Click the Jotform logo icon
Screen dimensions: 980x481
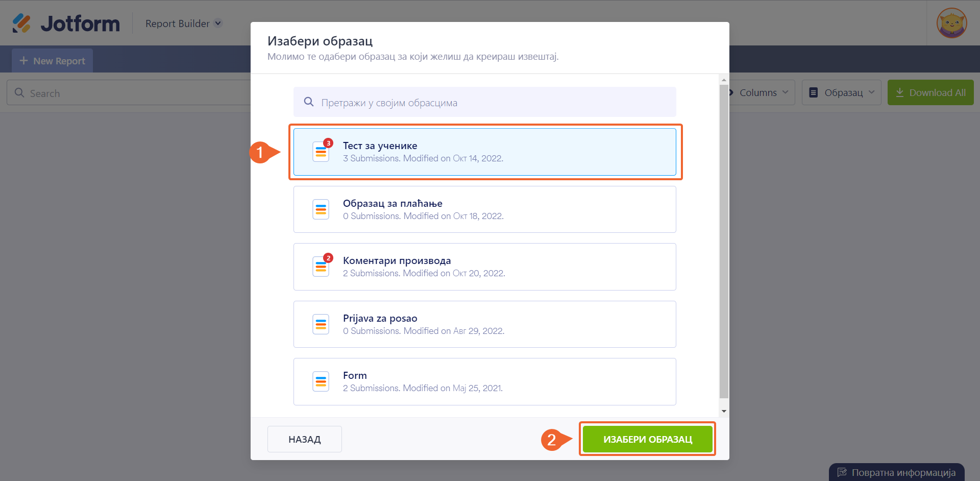pyautogui.click(x=21, y=23)
